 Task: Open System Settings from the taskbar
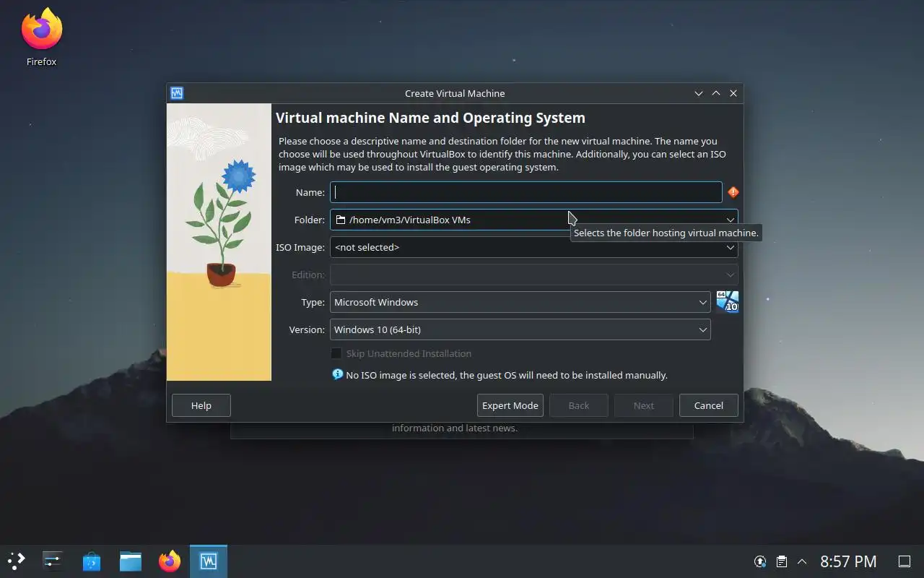53,561
